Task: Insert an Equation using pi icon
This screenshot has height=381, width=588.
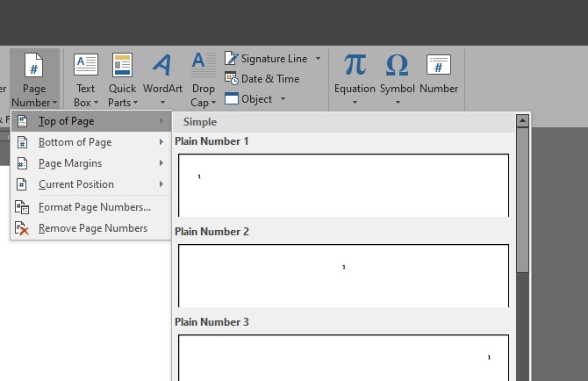Action: point(355,67)
